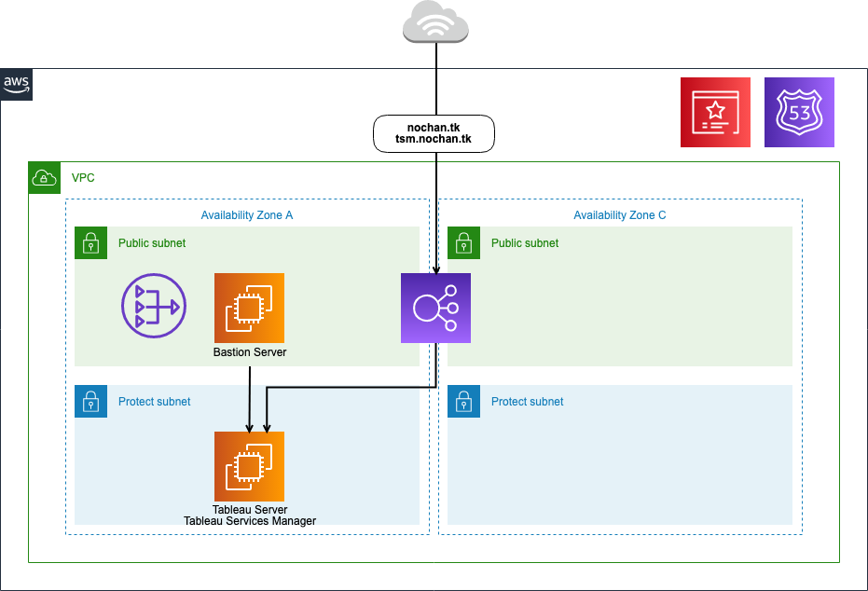Click the Bastion Server EC2 instance icon

click(x=249, y=306)
